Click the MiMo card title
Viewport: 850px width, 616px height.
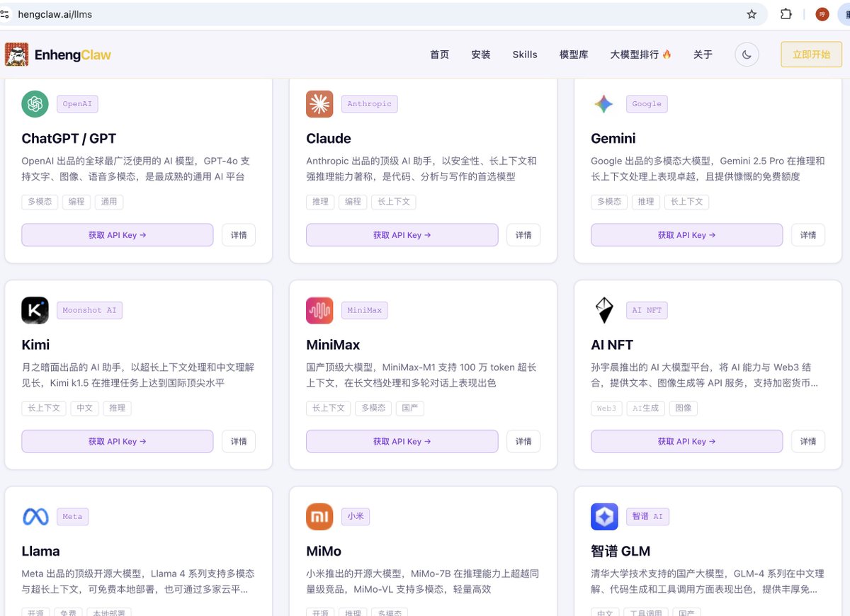coord(324,552)
